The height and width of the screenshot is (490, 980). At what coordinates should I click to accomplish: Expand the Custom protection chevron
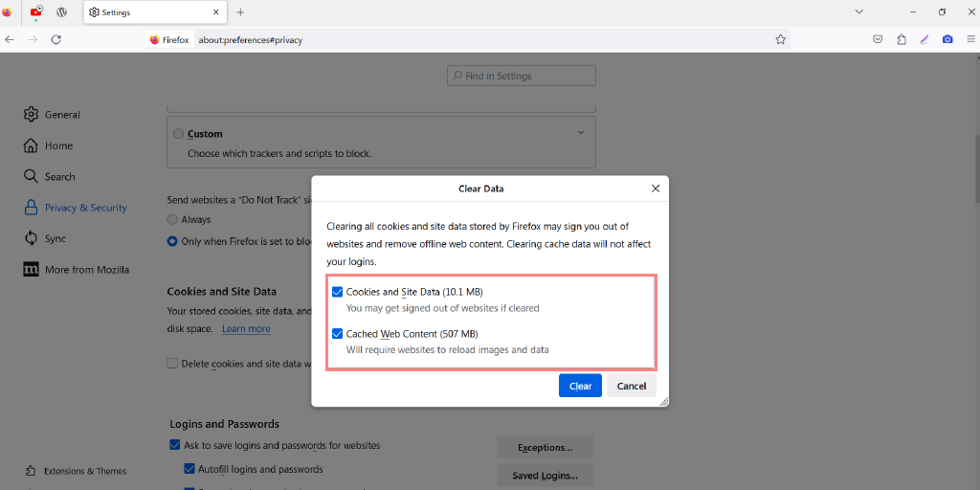point(580,133)
